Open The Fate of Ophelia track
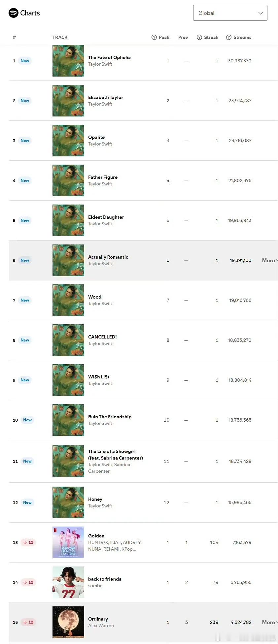Screen dimensions: 278x644 pyautogui.click(x=109, y=57)
